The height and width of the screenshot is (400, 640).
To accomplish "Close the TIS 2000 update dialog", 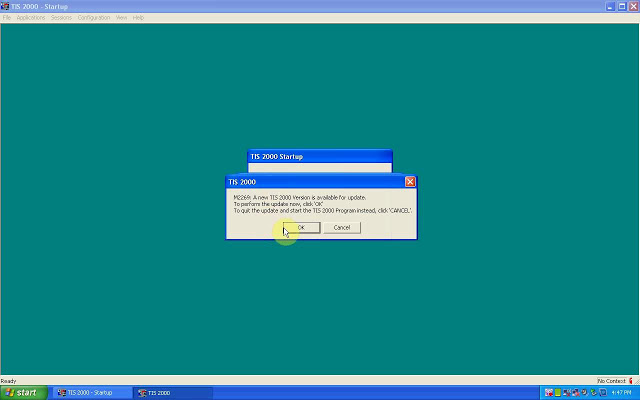I will coord(410,182).
